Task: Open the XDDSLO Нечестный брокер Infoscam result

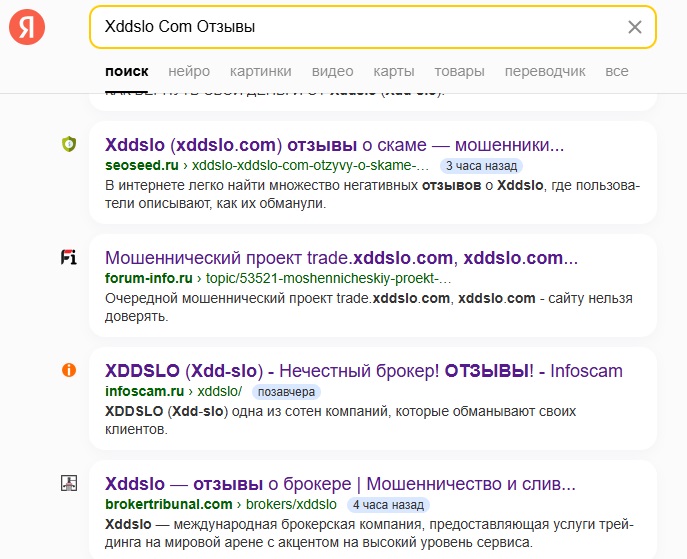Action: coord(364,371)
